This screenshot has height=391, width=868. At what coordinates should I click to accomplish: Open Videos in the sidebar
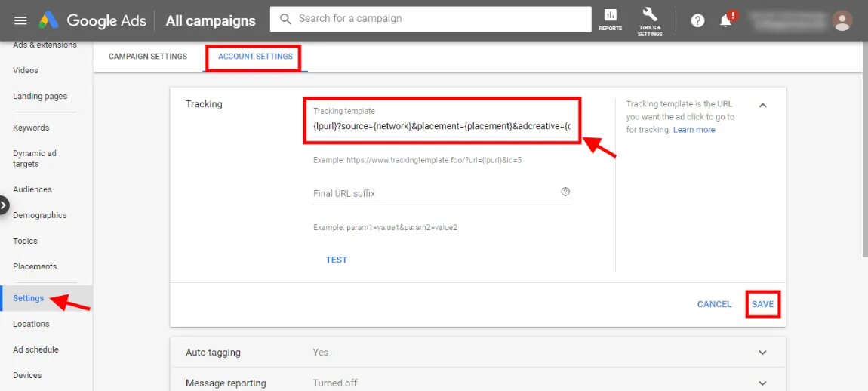(x=26, y=70)
